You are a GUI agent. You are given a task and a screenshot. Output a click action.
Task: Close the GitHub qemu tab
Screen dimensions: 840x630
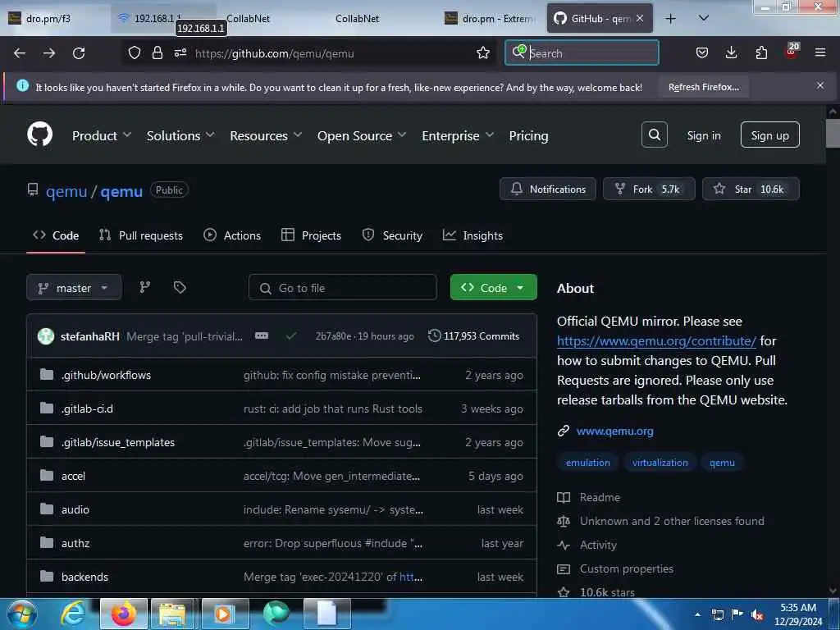pos(640,18)
